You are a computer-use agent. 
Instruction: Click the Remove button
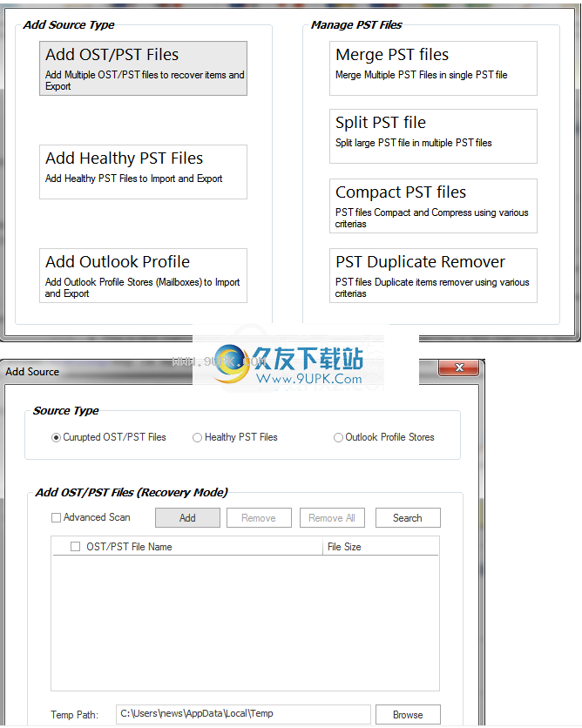pyautogui.click(x=259, y=517)
